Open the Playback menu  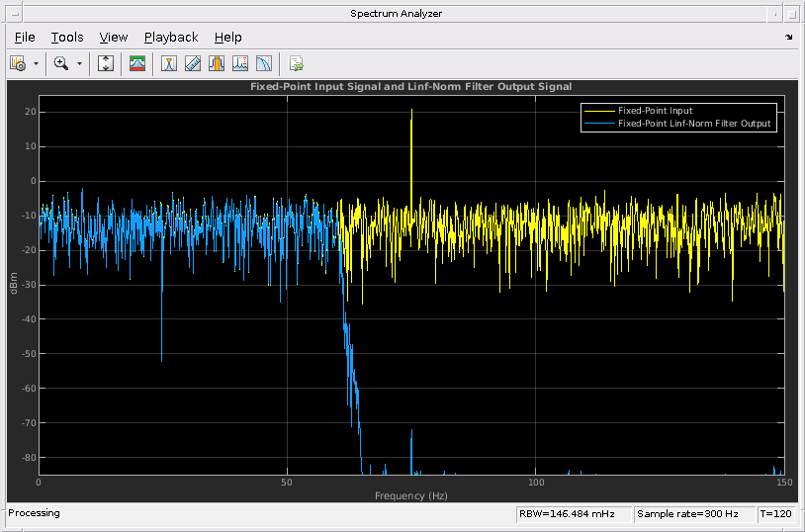tap(171, 37)
